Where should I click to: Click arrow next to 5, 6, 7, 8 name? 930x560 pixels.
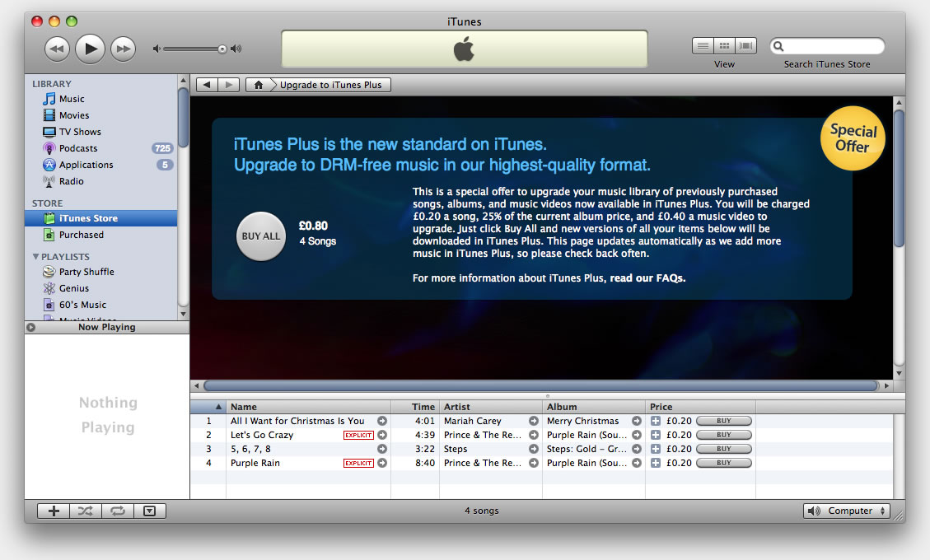(382, 449)
